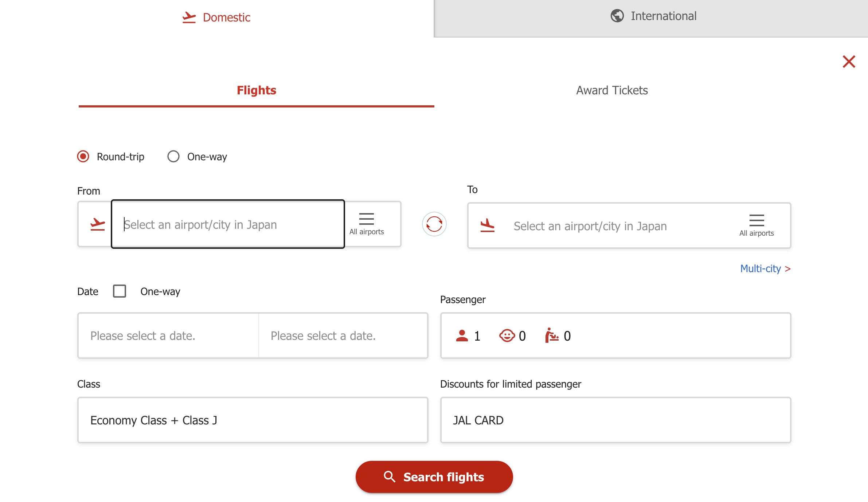868x502 pixels.
Task: Switch to the International tab
Action: coord(652,16)
